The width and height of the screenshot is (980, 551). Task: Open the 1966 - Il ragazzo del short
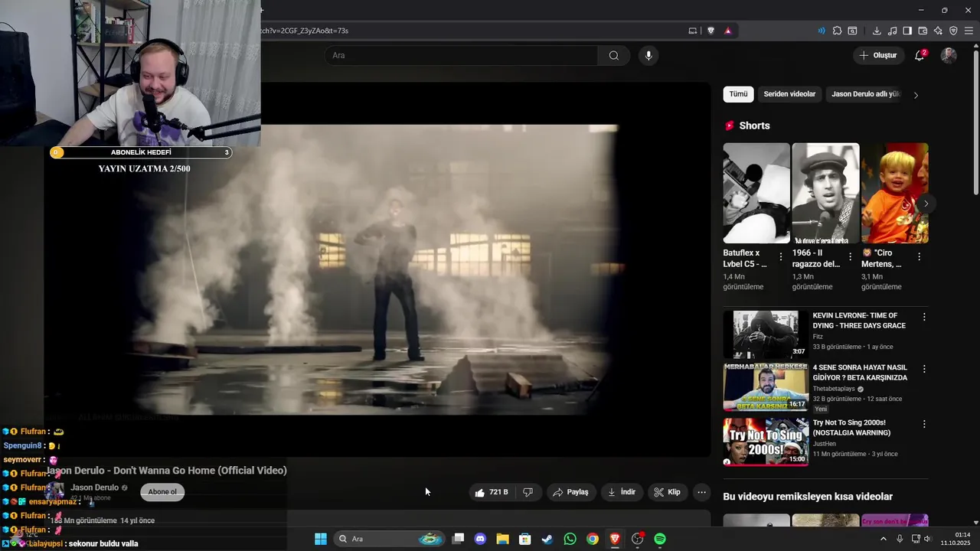tap(825, 193)
